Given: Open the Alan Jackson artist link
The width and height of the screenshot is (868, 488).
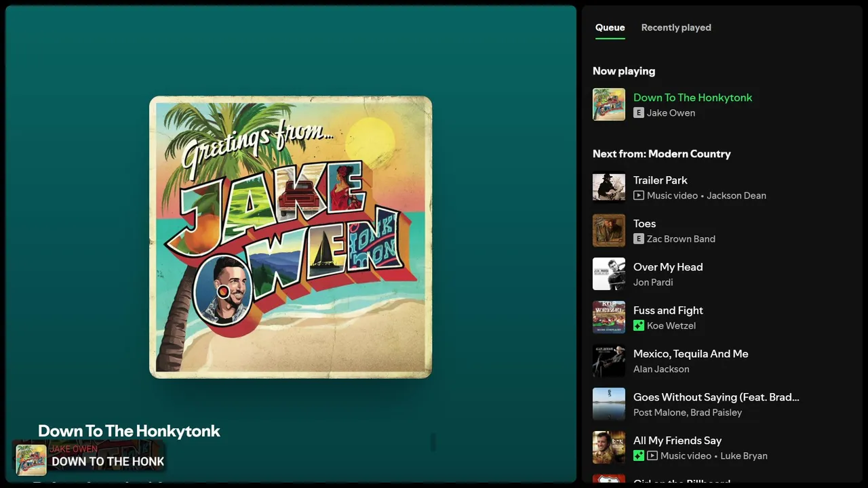Looking at the screenshot, I should click(x=661, y=369).
